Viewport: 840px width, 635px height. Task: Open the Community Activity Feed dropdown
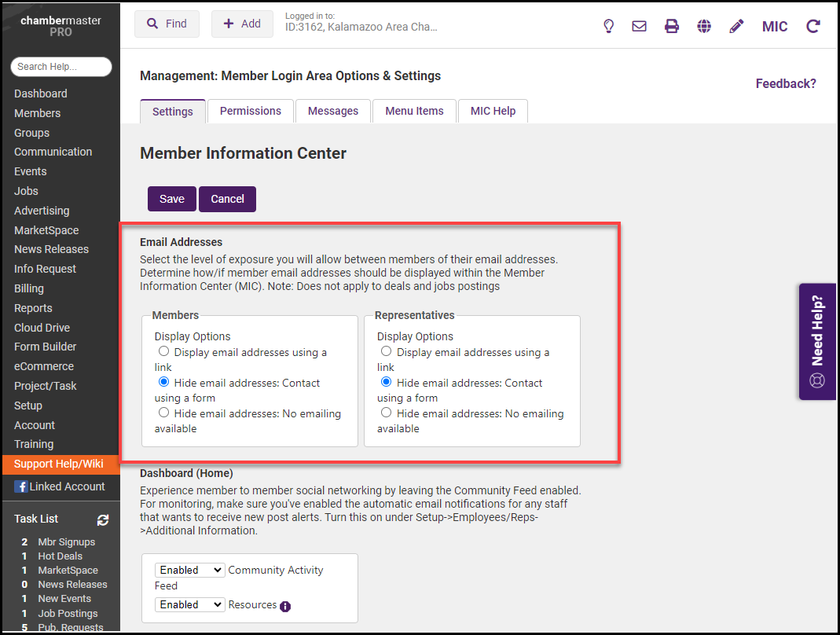coord(189,570)
